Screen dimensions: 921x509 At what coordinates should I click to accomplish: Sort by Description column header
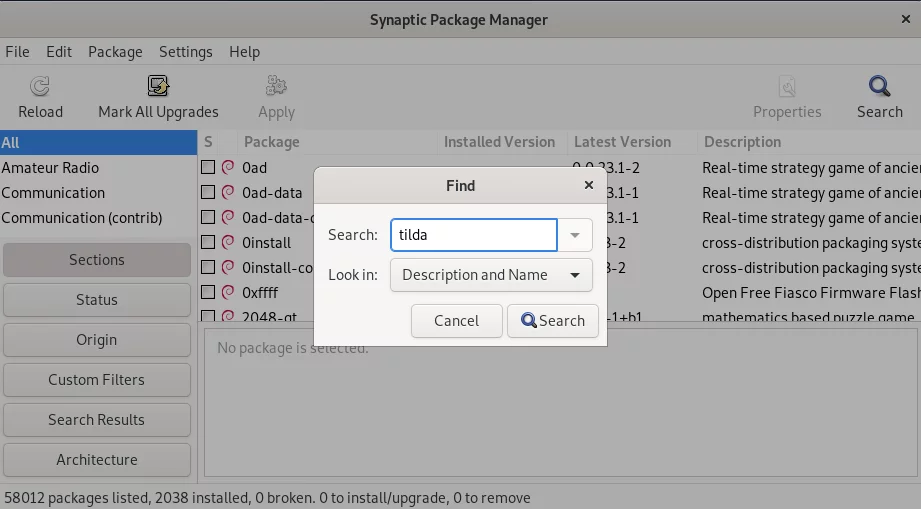[x=809, y=142]
